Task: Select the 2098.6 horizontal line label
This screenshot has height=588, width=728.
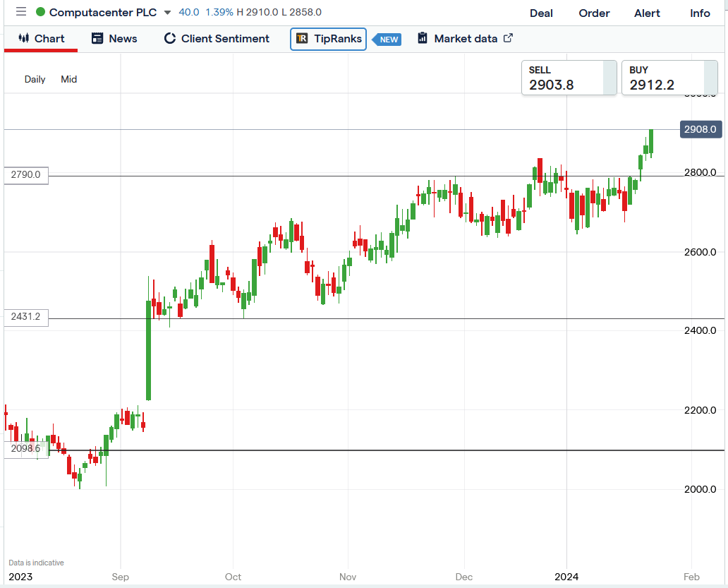Action: point(26,449)
